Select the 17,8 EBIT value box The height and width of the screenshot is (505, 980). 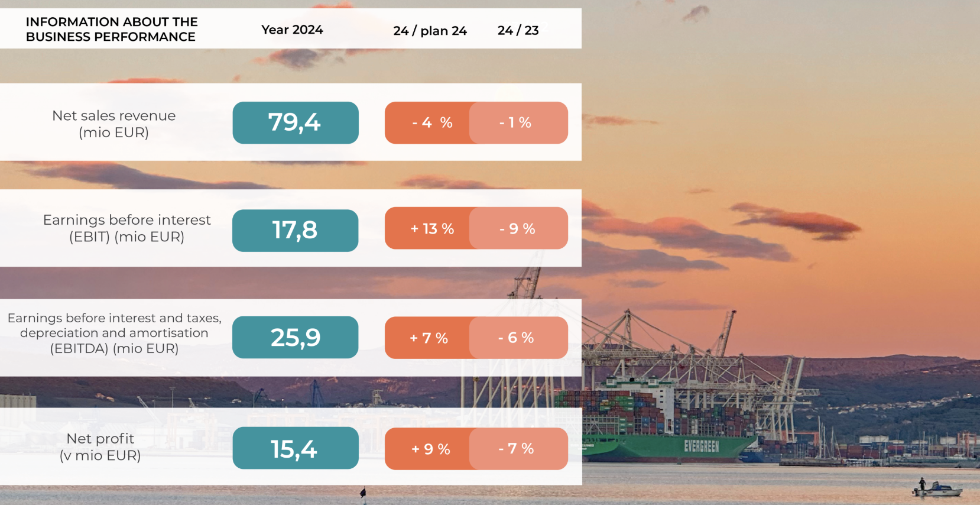tap(296, 231)
